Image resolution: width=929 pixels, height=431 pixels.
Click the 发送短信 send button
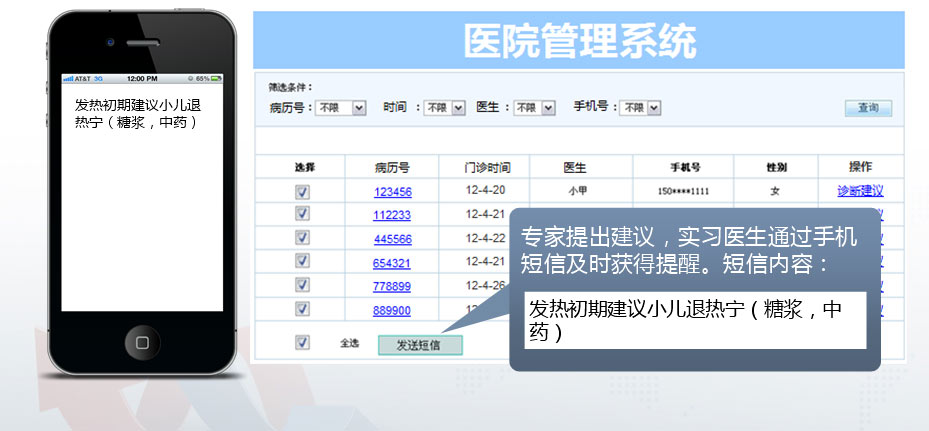(x=420, y=345)
